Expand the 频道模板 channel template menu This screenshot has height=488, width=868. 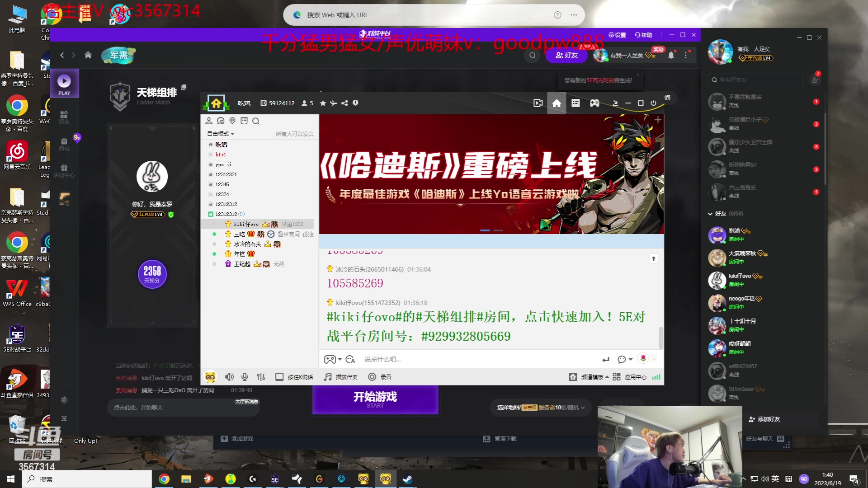[x=589, y=377]
